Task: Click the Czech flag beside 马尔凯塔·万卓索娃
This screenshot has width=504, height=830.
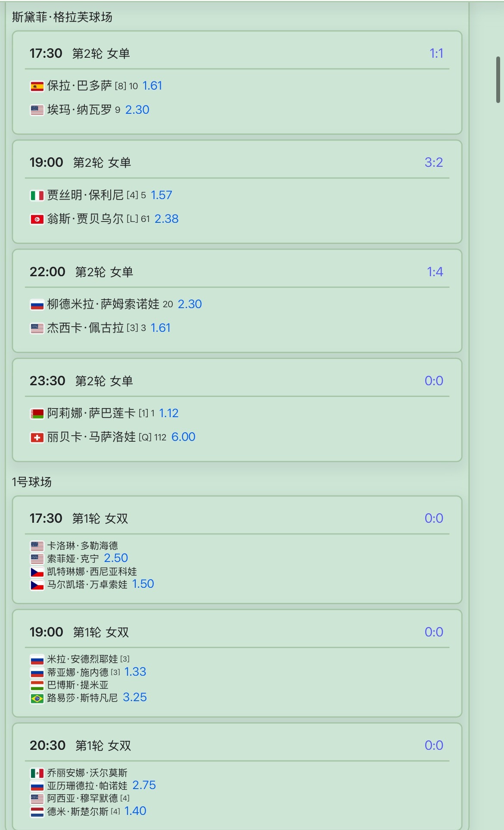Action: (37, 585)
